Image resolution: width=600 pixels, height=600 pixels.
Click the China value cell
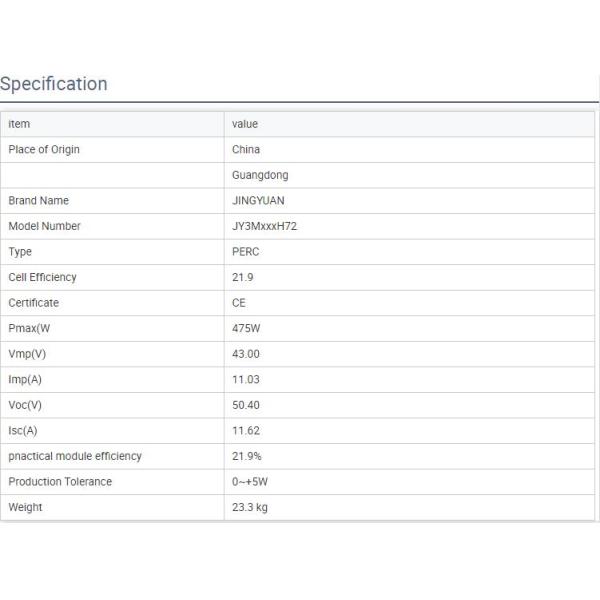click(x=246, y=150)
